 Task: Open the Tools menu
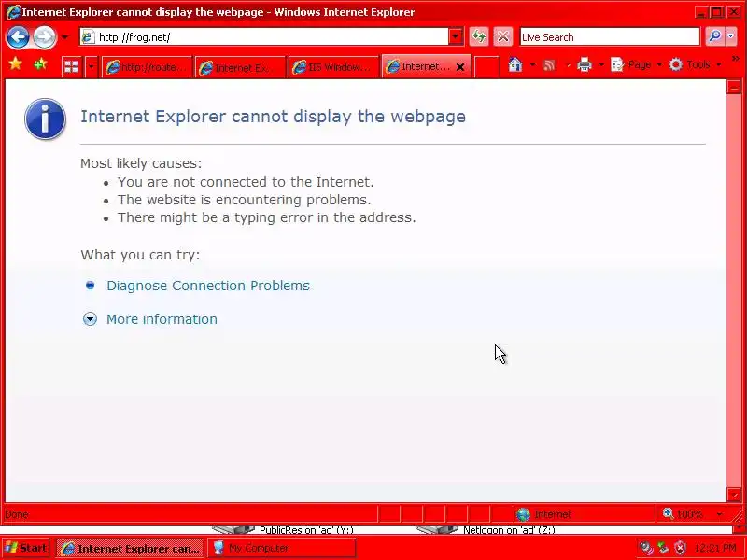point(695,64)
